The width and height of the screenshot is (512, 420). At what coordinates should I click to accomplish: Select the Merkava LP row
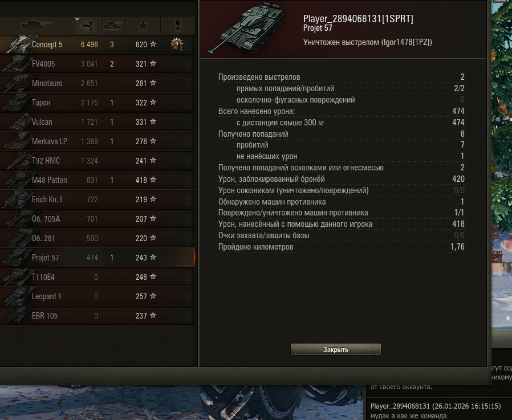click(97, 141)
